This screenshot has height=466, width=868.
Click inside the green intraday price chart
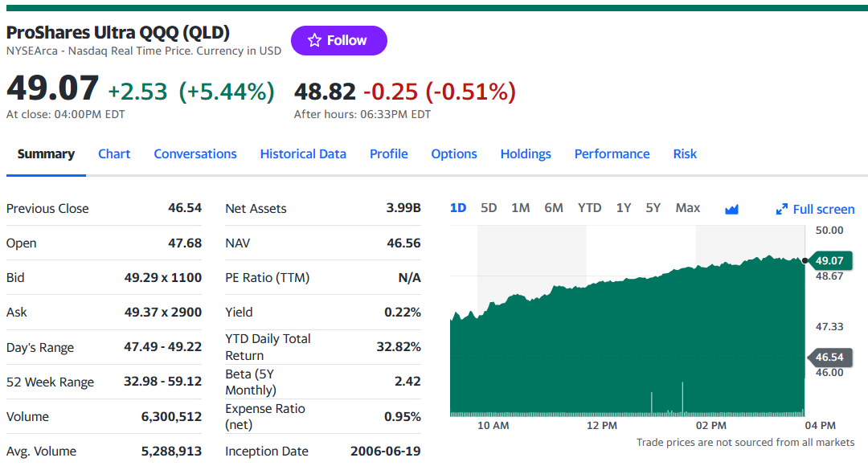pos(627,343)
